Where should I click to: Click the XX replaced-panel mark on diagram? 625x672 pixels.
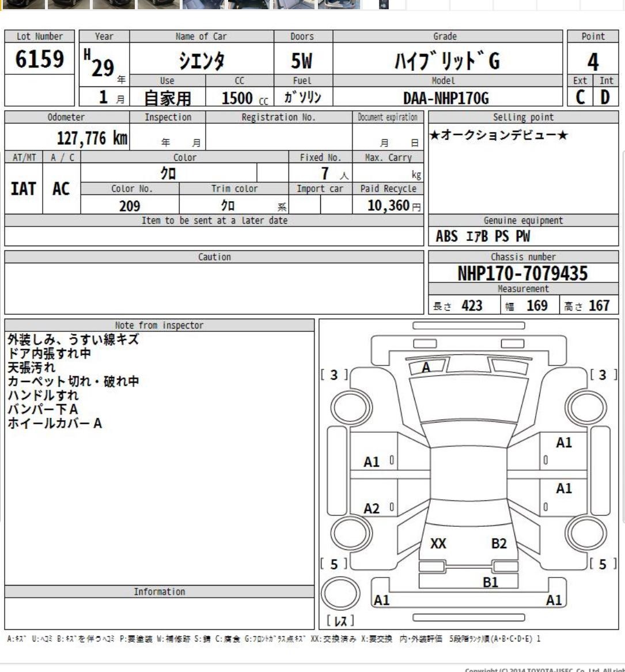coord(439,543)
